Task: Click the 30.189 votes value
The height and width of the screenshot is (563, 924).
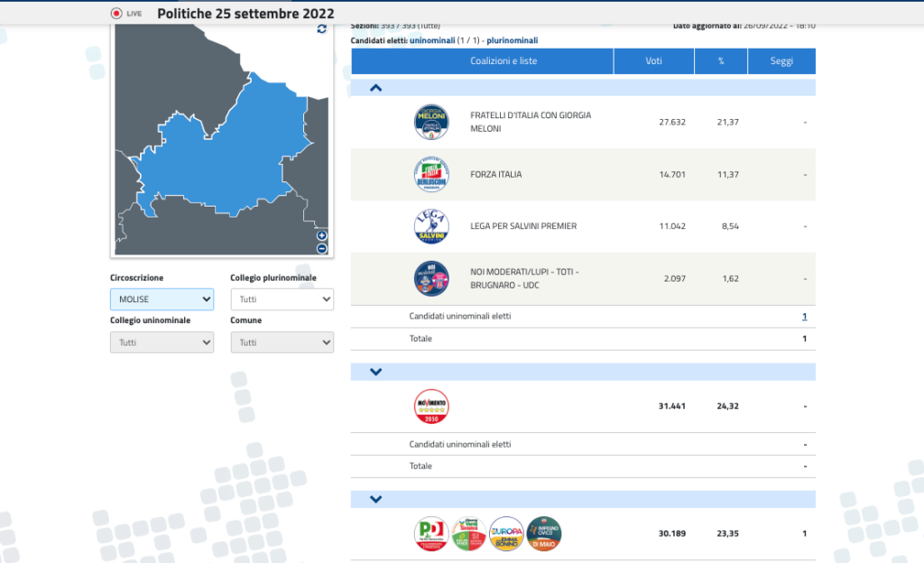Action: point(672,533)
